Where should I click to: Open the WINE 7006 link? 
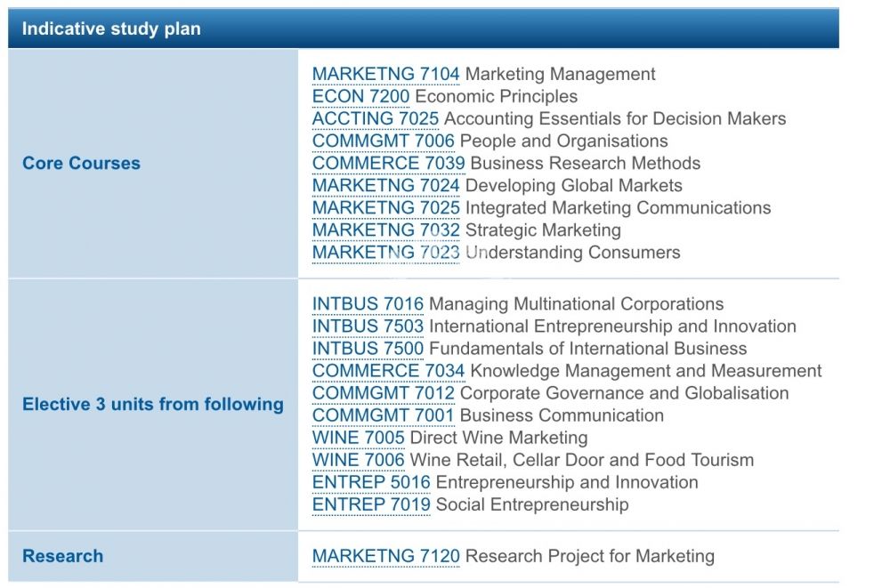358,460
